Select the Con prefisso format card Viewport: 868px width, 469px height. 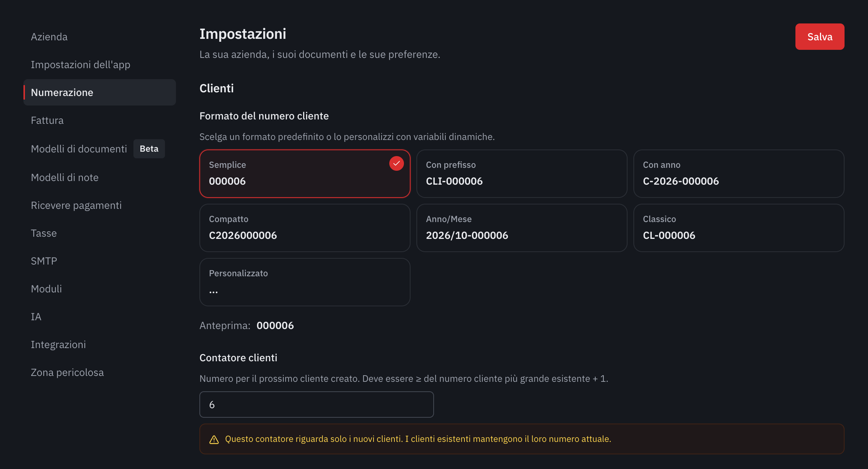click(x=522, y=174)
